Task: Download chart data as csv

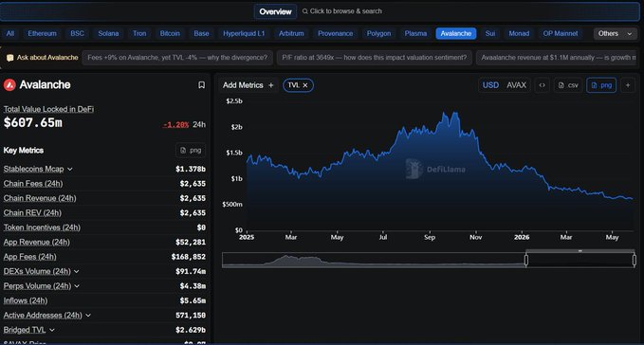Action: [568, 85]
